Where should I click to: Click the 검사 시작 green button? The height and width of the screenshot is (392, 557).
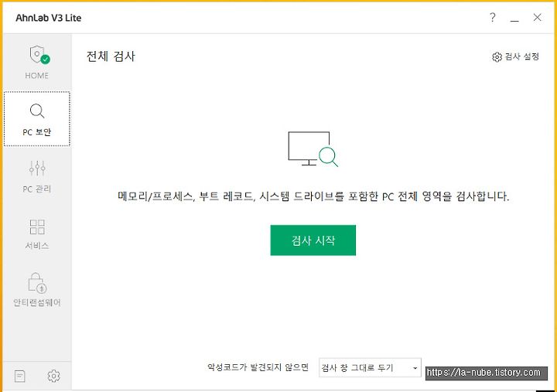[313, 240]
